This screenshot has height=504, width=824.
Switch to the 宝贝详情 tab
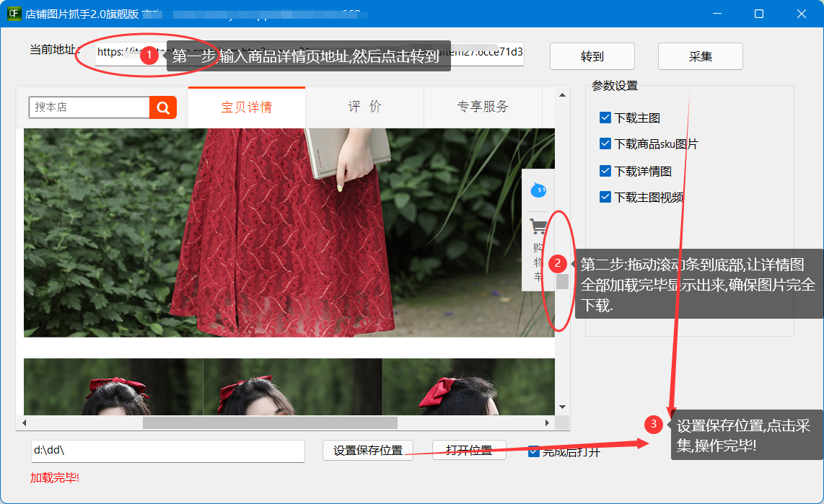(246, 107)
